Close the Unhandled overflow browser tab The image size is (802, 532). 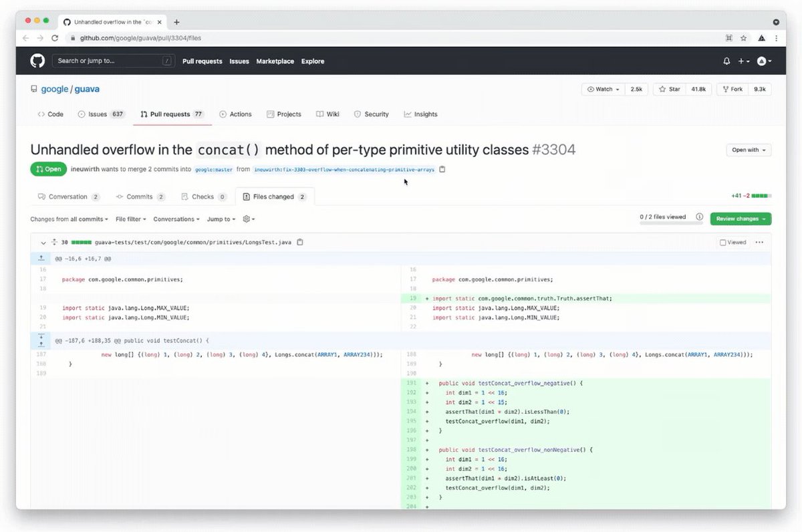click(x=159, y=22)
